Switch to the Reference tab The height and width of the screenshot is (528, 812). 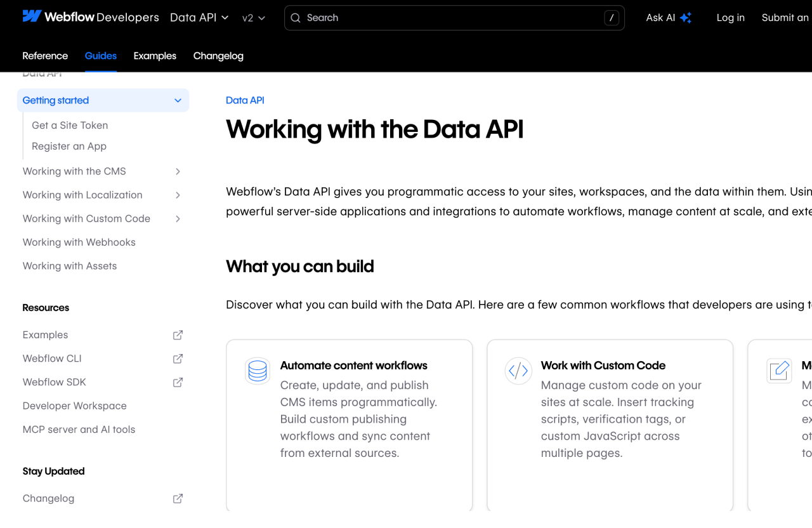click(45, 56)
